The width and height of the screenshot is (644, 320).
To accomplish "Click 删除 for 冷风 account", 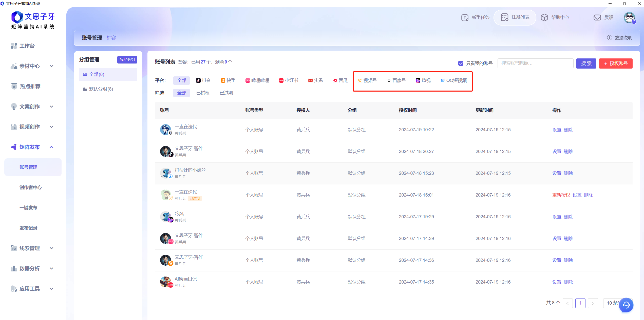I will coord(568,217).
